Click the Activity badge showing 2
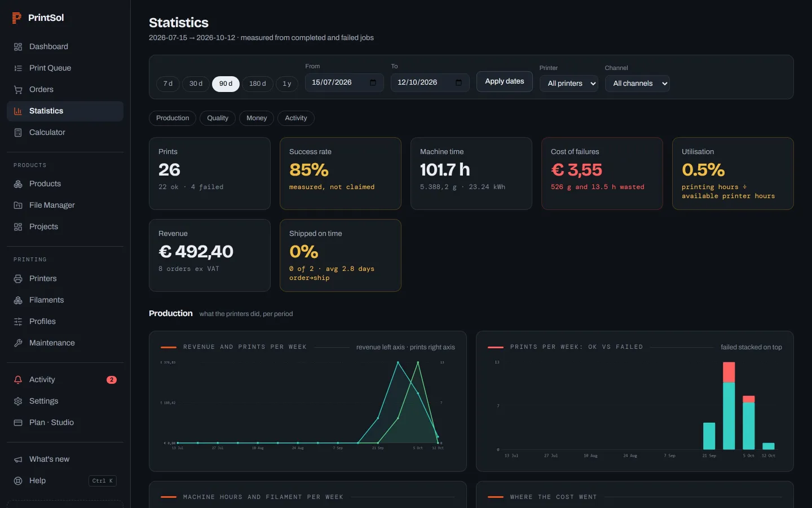 112,380
